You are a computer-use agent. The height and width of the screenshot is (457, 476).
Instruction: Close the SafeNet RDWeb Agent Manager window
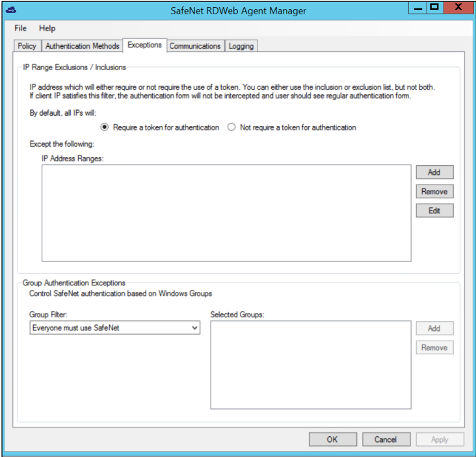point(458,8)
